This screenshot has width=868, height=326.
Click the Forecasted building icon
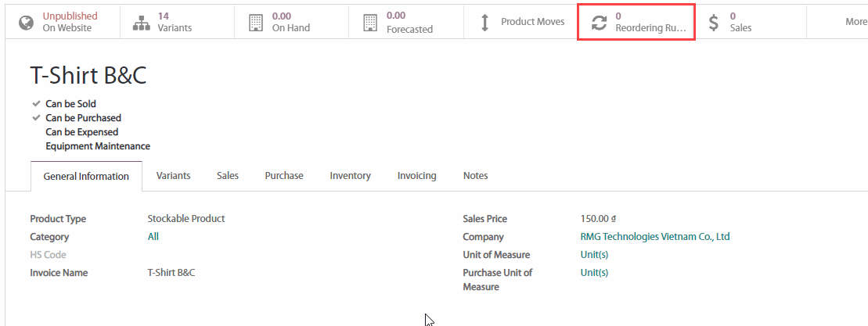click(x=370, y=23)
